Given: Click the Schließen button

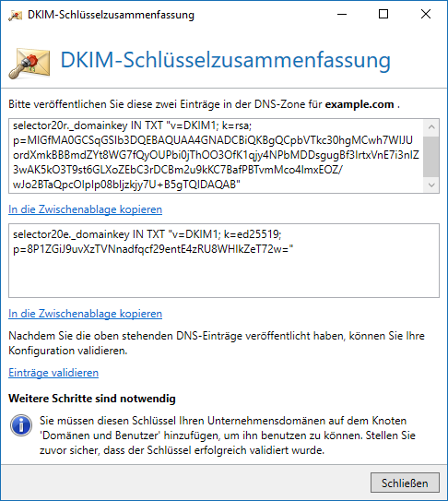Looking at the screenshot, I should tap(405, 483).
